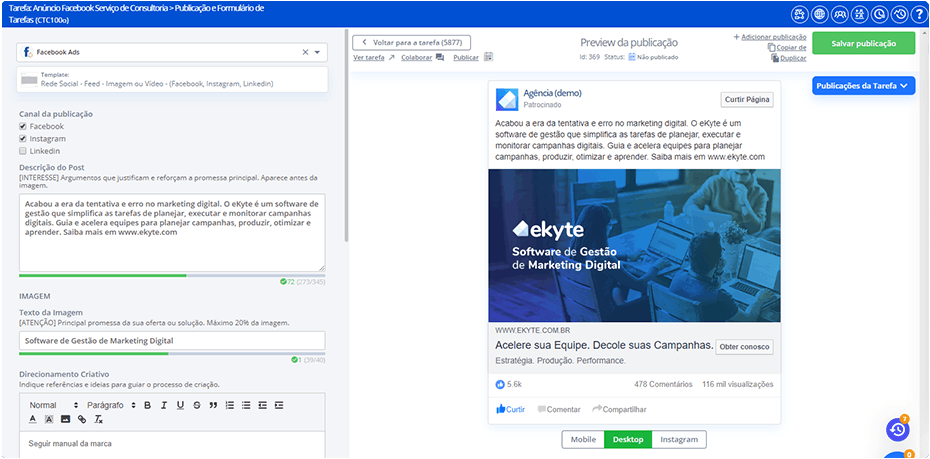Screen dimensions: 930x459
Task: Switch preview to Mobile tab
Action: click(583, 439)
